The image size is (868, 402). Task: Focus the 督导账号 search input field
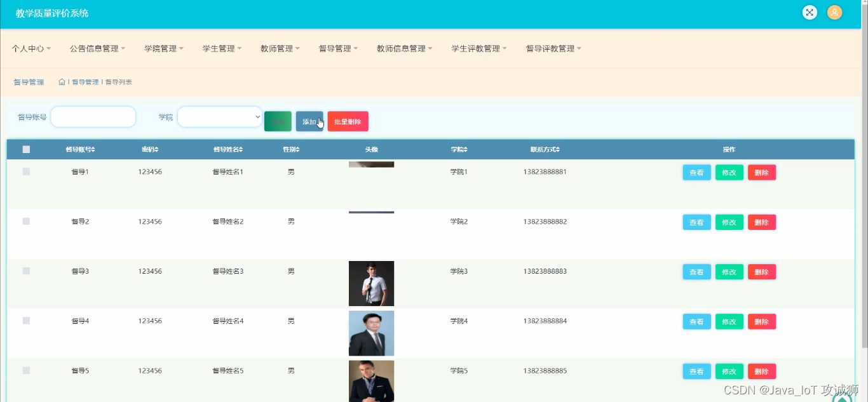tap(93, 117)
